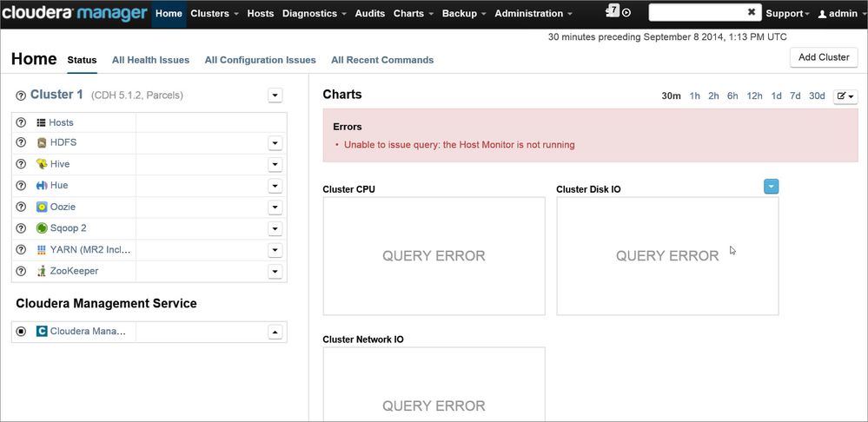
Task: Click the Cloudera Management Service C icon
Action: [42, 332]
